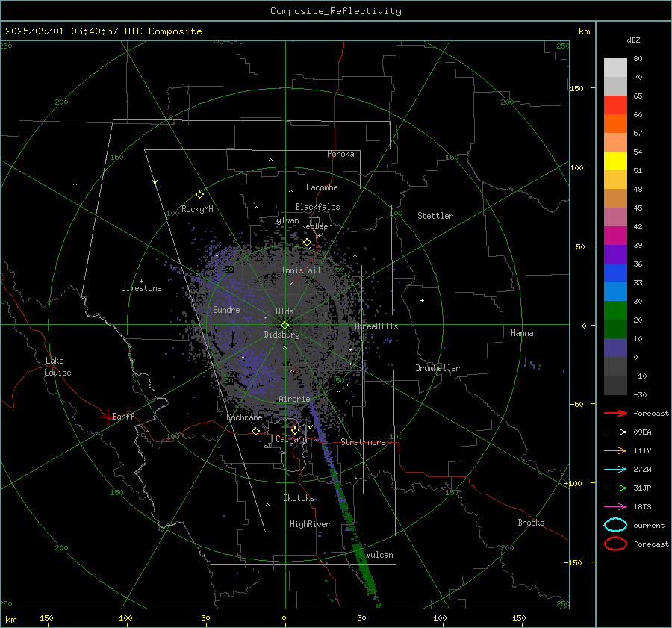Click the Strathmore label

pos(363,442)
